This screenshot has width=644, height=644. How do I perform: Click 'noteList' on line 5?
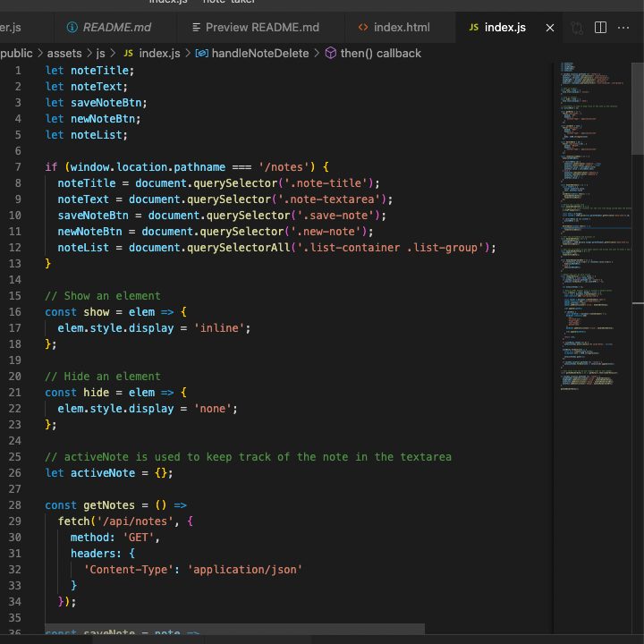point(96,135)
